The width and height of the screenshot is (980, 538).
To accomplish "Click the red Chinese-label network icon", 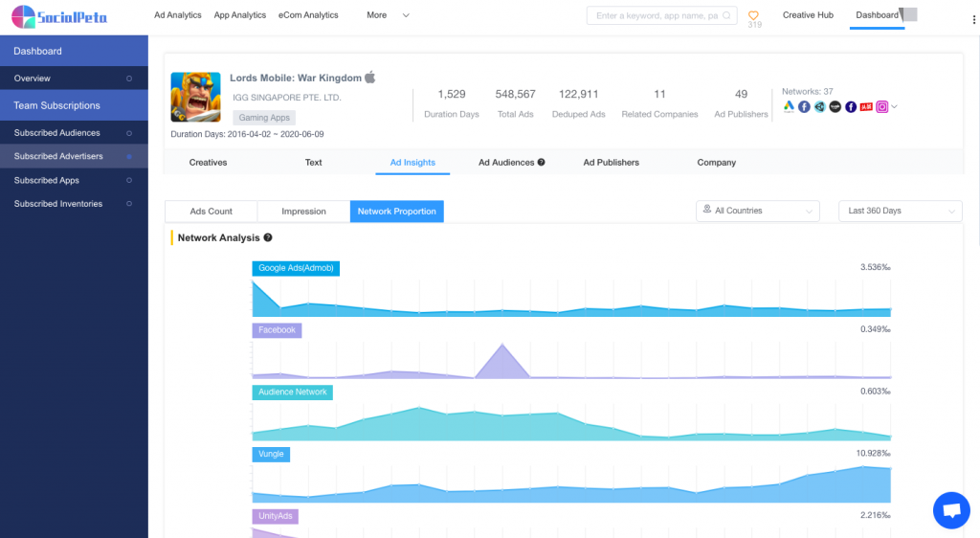I will [x=866, y=107].
